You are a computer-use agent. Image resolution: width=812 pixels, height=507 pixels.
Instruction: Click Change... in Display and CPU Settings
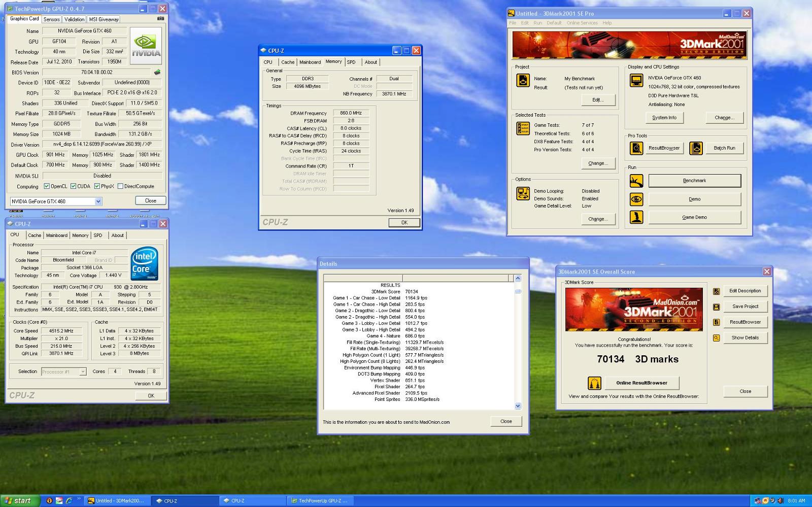[x=724, y=118]
